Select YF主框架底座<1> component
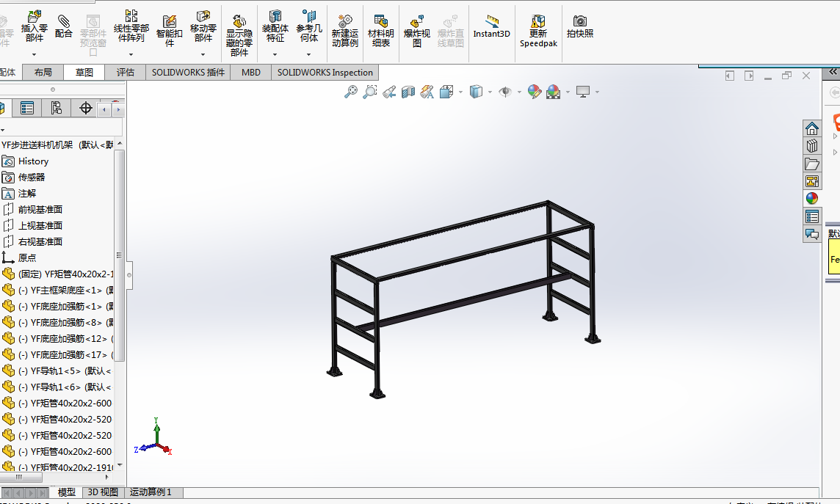Screen dimensions: 840x504 58,290
